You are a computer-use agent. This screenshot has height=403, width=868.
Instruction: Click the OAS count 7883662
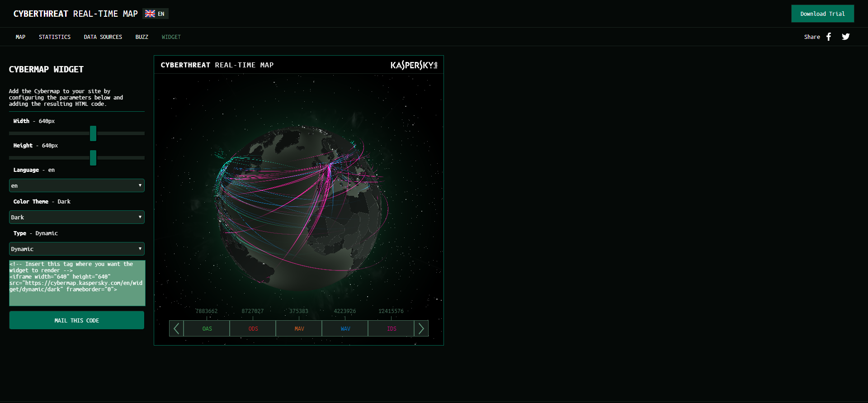[x=207, y=311]
